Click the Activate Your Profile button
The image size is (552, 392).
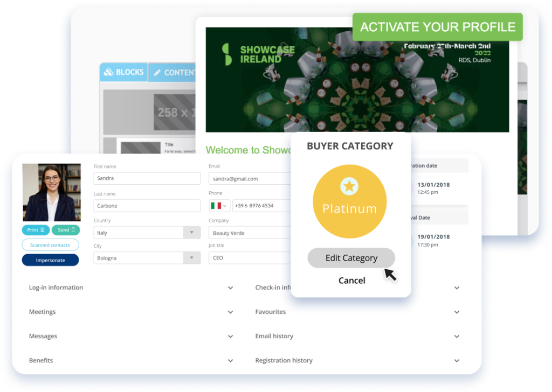pos(438,27)
